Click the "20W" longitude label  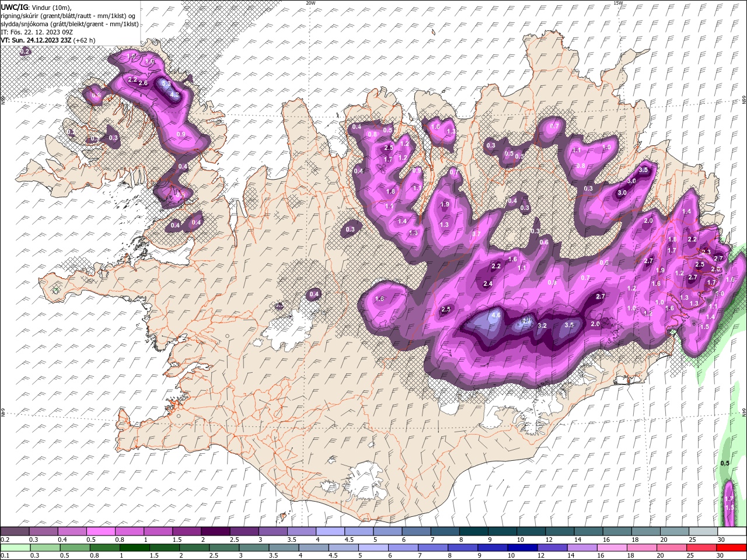[x=310, y=3]
